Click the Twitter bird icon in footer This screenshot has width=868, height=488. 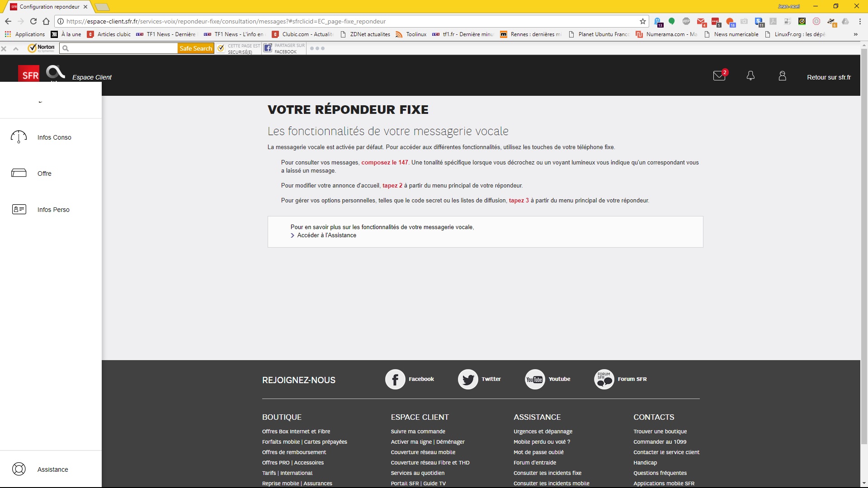pos(468,379)
